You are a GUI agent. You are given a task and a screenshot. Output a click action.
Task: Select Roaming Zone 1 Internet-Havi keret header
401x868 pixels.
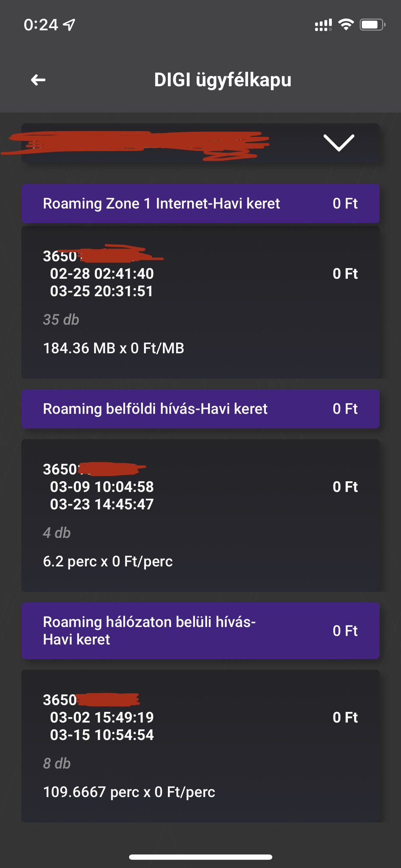[200, 204]
